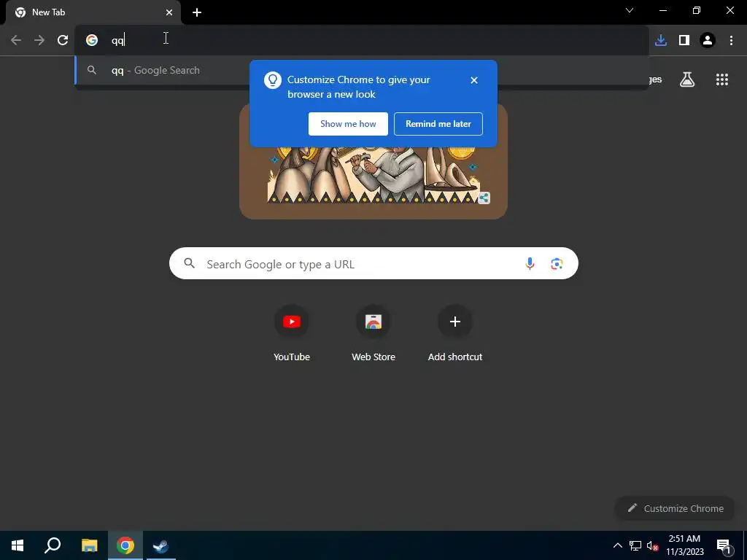Close the New Tab tab
Screen dimensions: 747x560
169,12
